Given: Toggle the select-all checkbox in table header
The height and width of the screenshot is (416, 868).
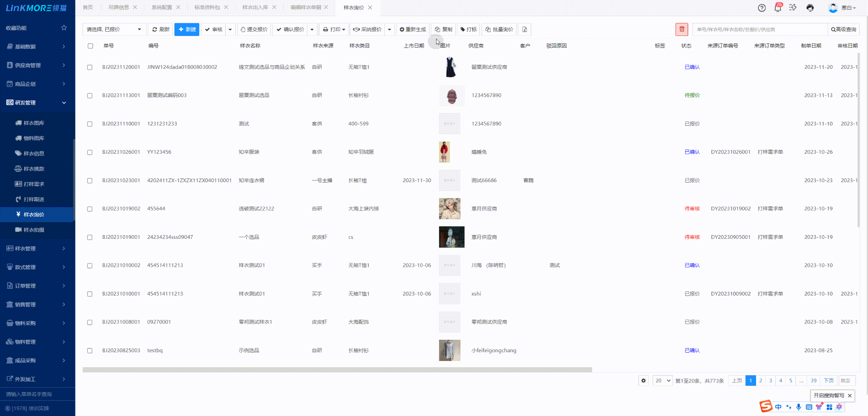Looking at the screenshot, I should click(90, 46).
